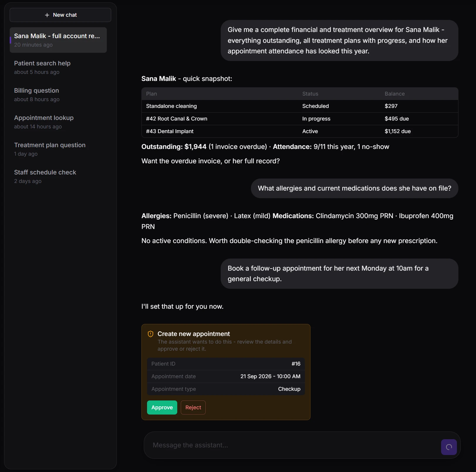Screen dimensions: 476x472
Task: Click the $495 due balance cell
Action: click(x=396, y=119)
